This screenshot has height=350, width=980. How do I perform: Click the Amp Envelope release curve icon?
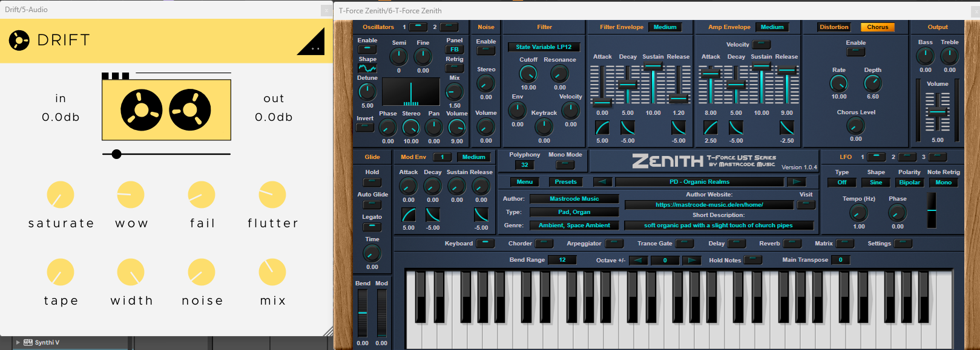[x=787, y=128]
